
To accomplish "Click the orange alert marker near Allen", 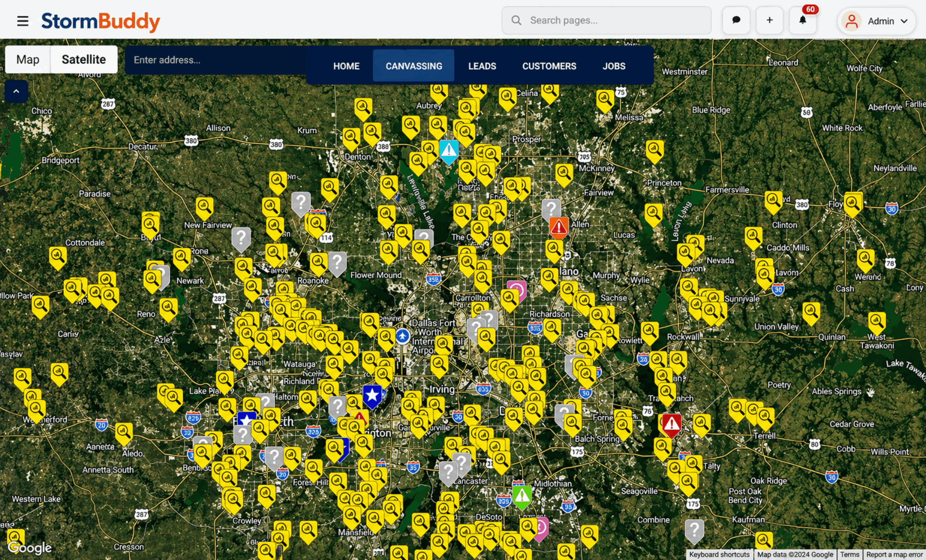I will click(x=559, y=227).
